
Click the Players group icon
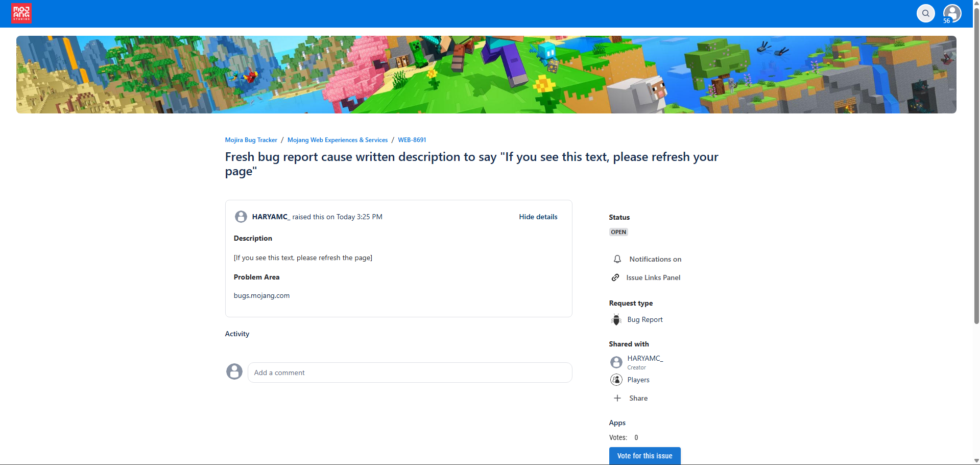[x=616, y=380]
